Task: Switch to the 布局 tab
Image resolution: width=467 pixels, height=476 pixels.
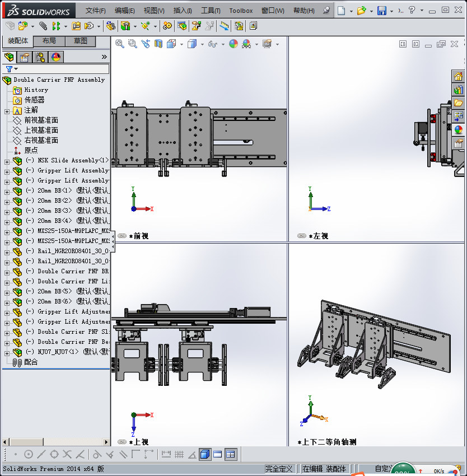Action: 49,41
